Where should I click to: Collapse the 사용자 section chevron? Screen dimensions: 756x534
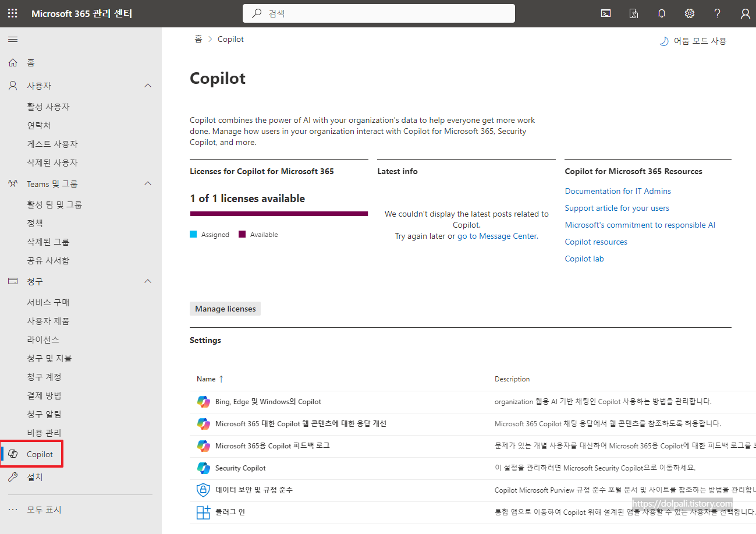(x=148, y=86)
